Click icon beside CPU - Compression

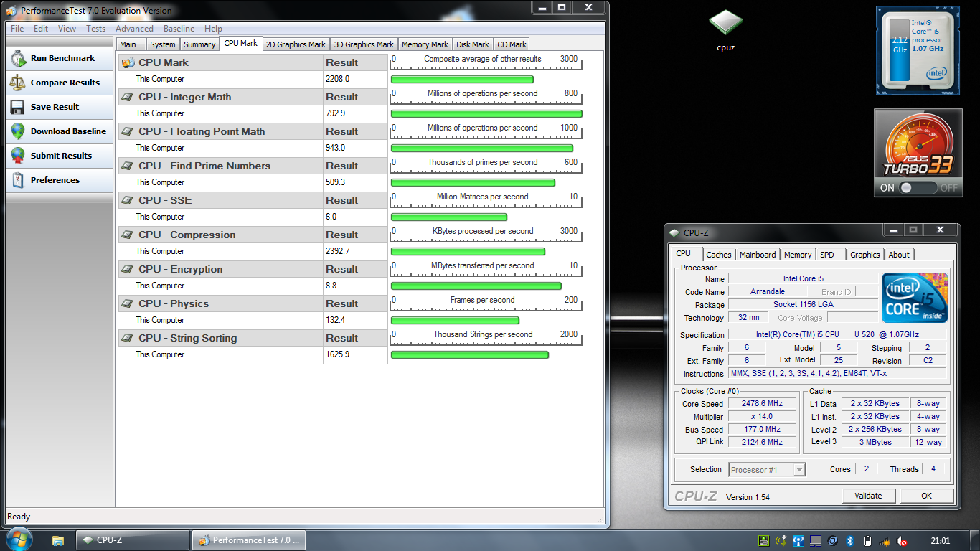coord(128,235)
